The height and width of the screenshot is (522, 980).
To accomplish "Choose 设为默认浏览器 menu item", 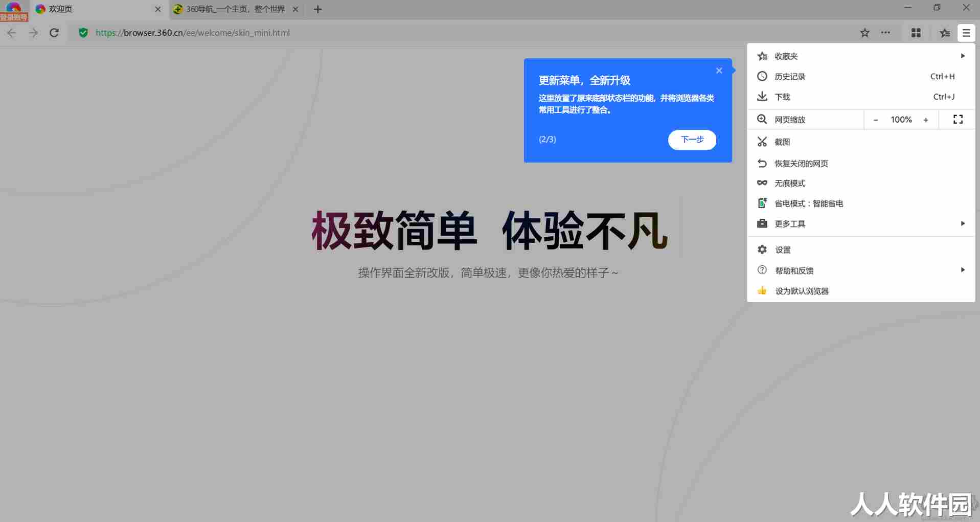I will click(x=861, y=290).
